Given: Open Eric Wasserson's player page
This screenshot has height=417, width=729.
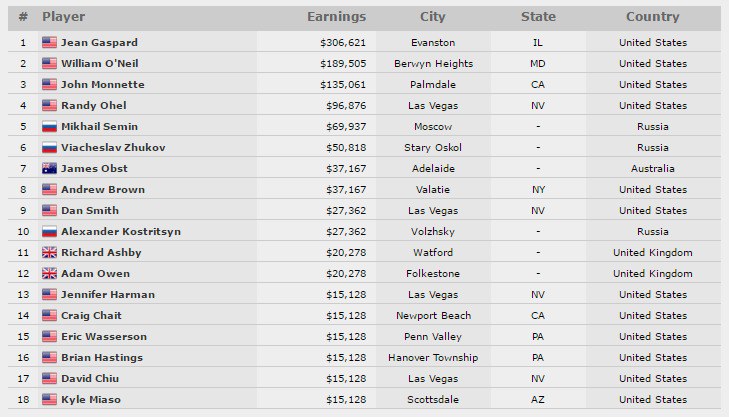Looking at the screenshot, I should (105, 337).
